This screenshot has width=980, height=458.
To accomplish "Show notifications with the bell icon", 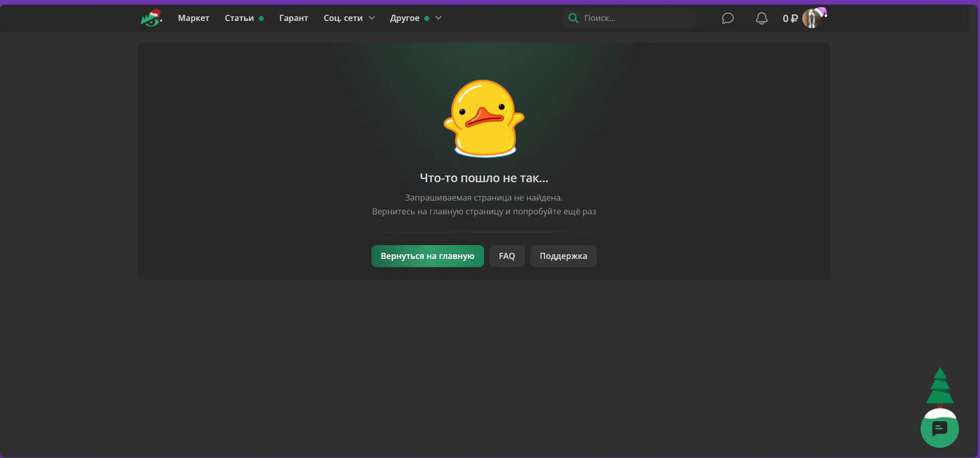I will pyautogui.click(x=762, y=18).
